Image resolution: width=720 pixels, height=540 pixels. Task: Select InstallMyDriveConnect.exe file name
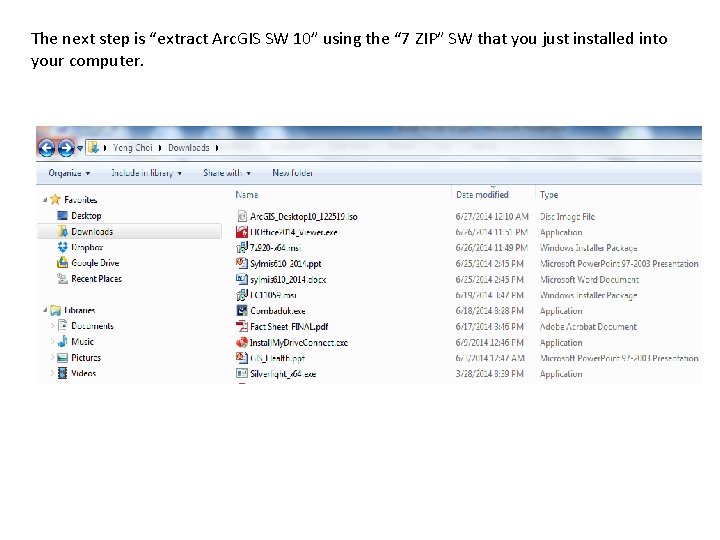[x=299, y=343]
